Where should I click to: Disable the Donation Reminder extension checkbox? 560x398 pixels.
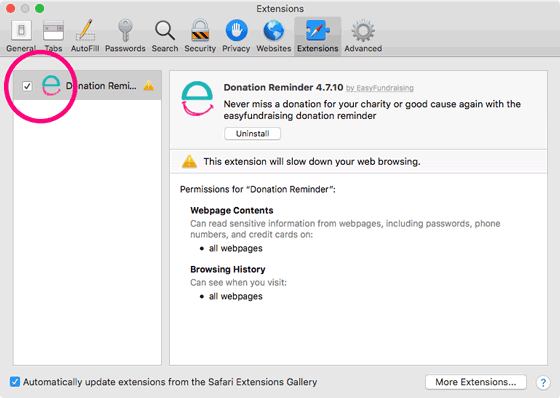[x=27, y=86]
